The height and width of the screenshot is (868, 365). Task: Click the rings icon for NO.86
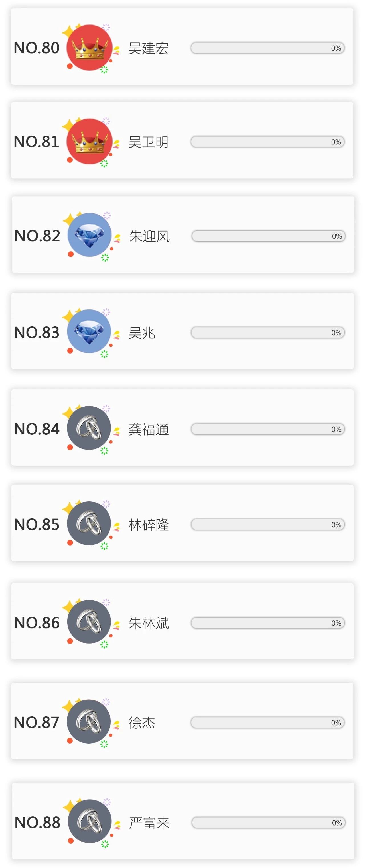pos(89,622)
